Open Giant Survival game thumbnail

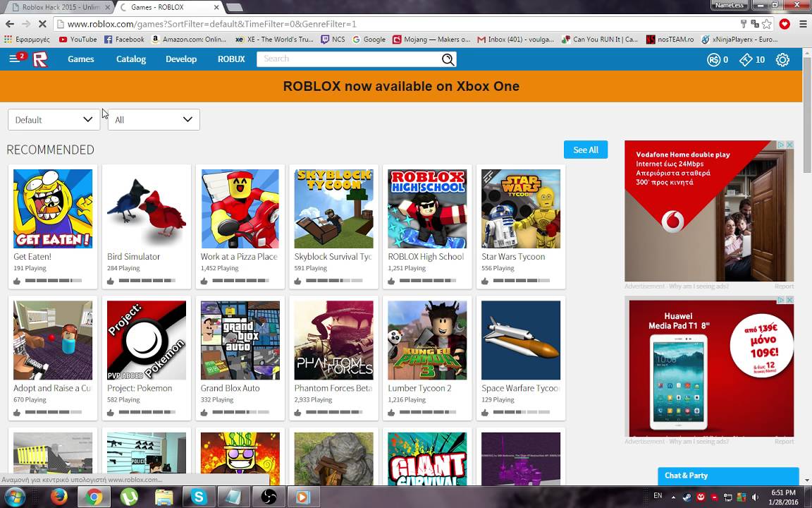click(427, 459)
